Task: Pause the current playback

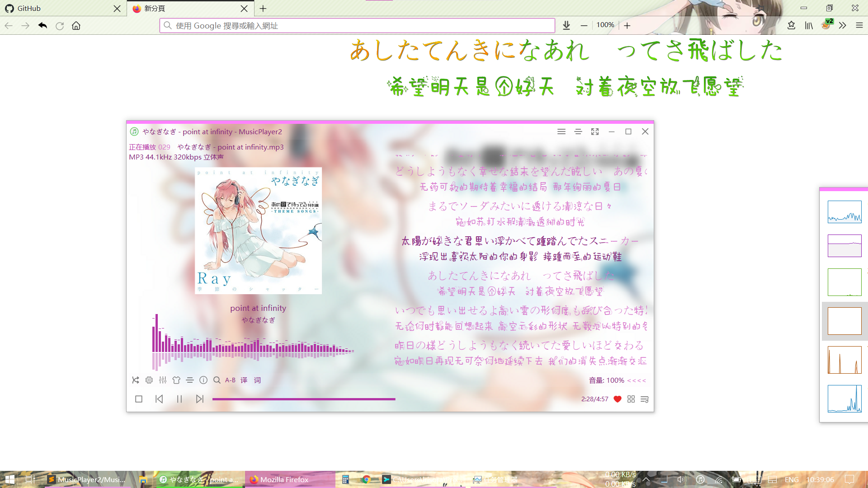Action: [x=179, y=399]
